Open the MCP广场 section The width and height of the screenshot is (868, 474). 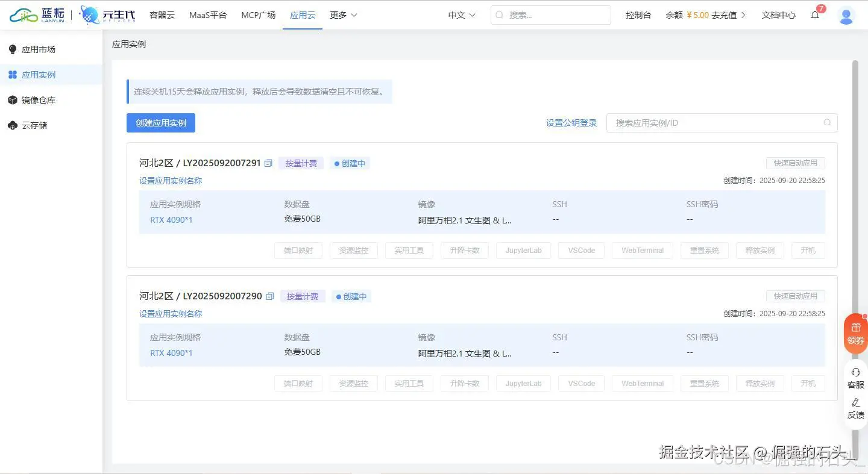click(258, 15)
